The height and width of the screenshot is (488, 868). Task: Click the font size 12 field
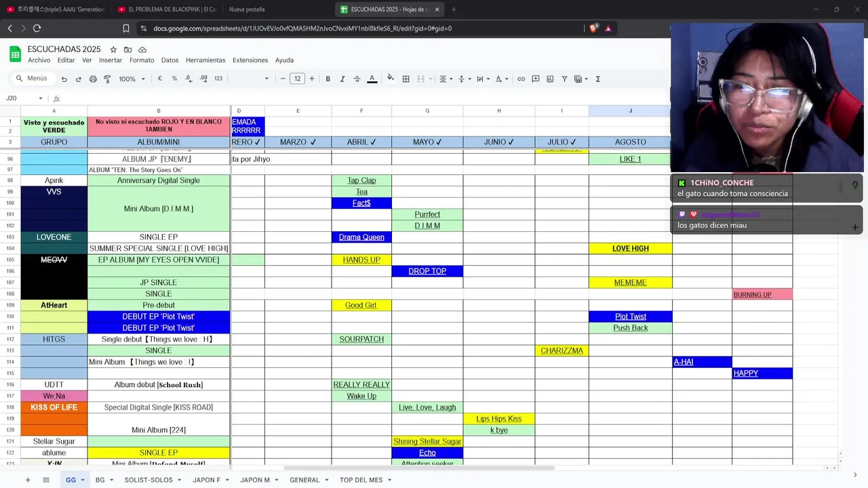(x=297, y=79)
